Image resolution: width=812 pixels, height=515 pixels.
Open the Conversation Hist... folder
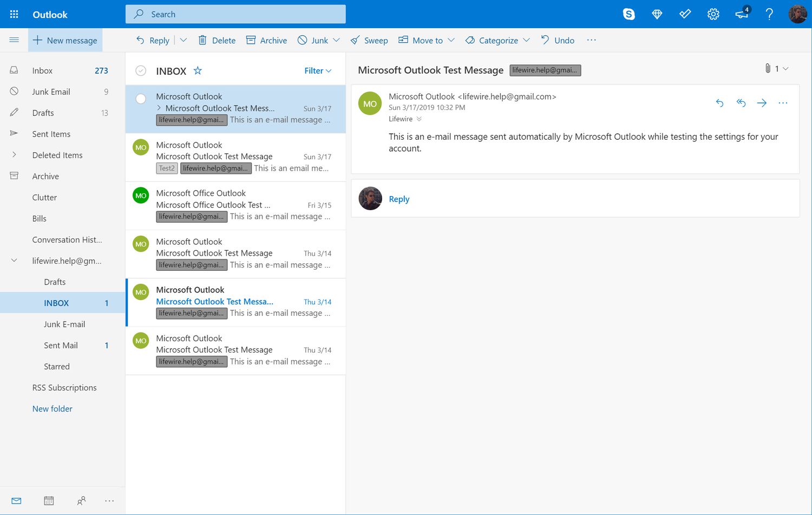[62, 239]
